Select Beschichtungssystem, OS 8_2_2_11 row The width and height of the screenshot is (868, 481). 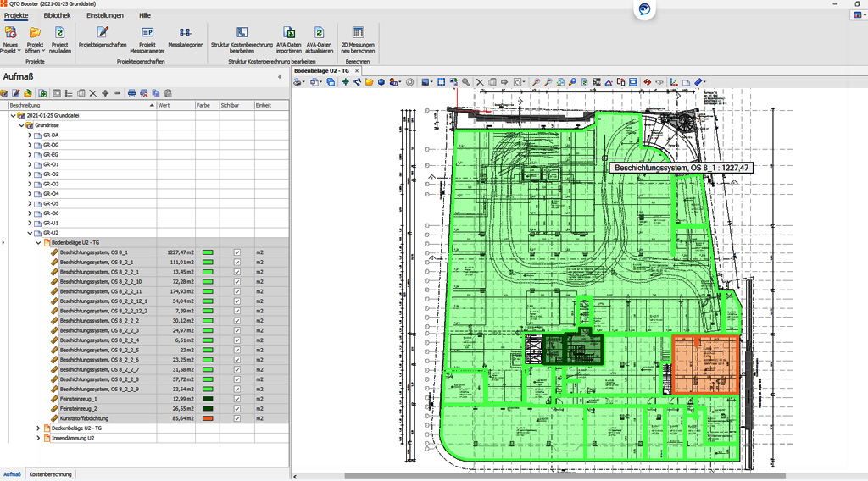102,291
